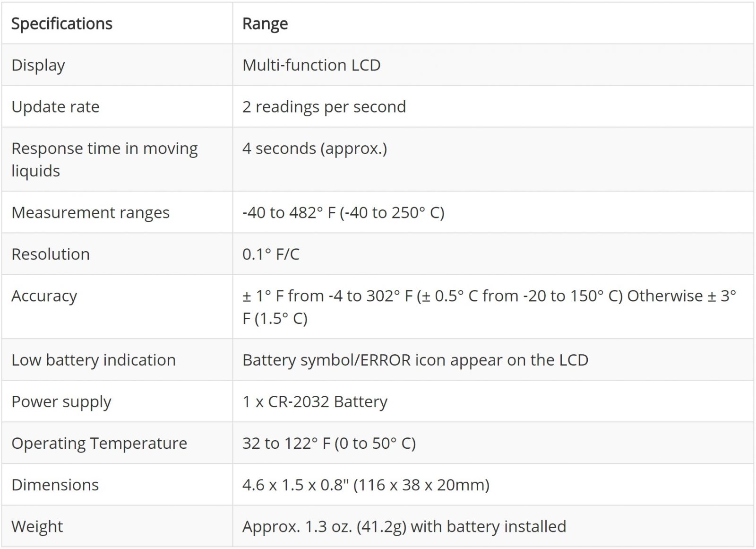This screenshot has height=549, width=756.
Task: Select the Low battery indication label
Action: (94, 360)
